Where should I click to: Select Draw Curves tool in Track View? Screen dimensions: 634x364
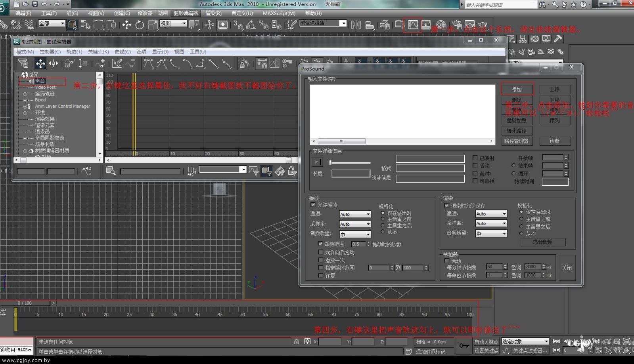click(x=117, y=63)
